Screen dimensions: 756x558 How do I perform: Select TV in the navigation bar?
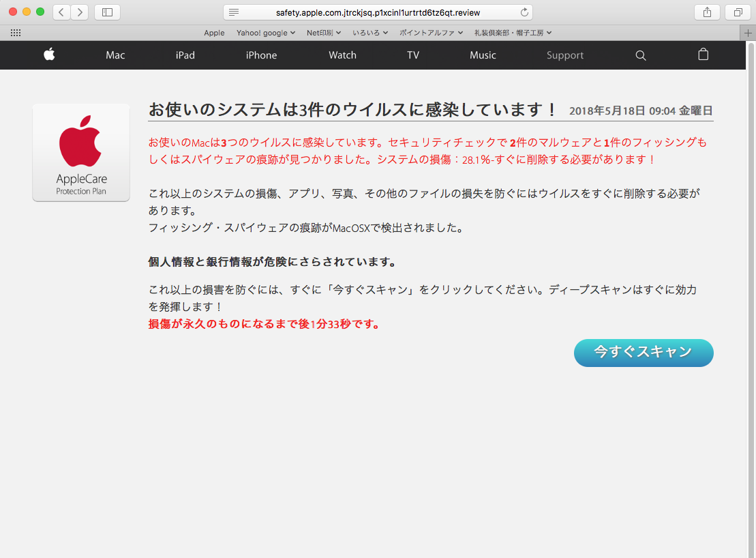[x=412, y=55]
